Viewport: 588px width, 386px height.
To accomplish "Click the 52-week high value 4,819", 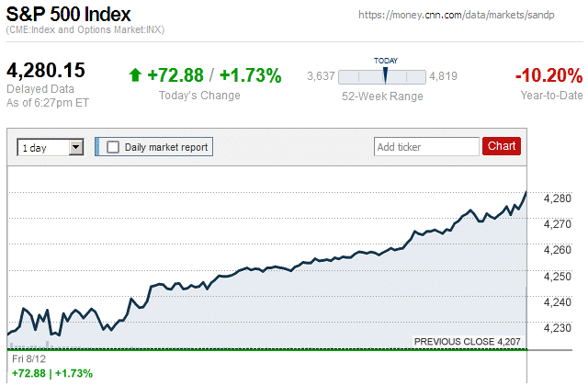I will [444, 76].
